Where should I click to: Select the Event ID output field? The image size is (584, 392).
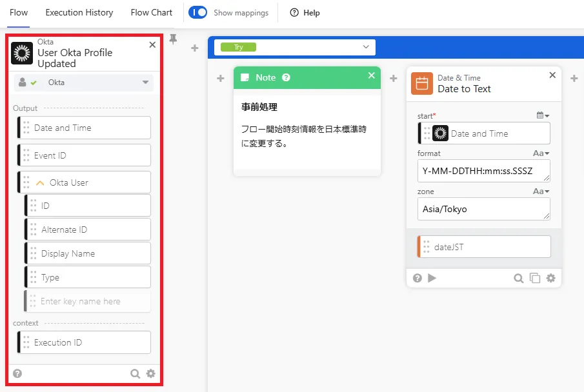pos(84,155)
